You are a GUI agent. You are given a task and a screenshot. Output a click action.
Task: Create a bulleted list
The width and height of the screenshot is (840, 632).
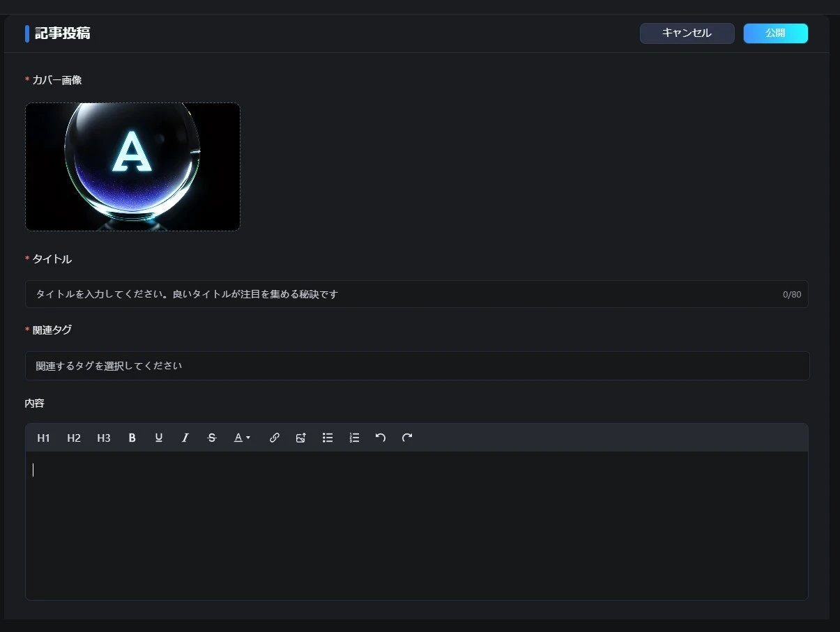[328, 438]
